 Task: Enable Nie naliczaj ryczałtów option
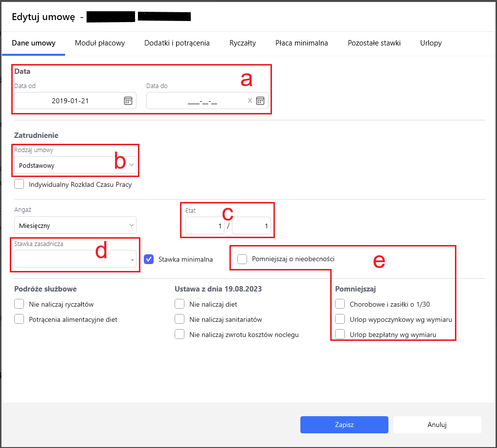coord(20,304)
